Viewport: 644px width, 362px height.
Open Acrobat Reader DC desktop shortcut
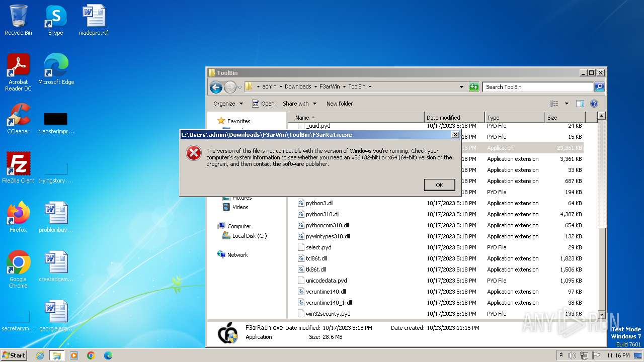pos(18,72)
